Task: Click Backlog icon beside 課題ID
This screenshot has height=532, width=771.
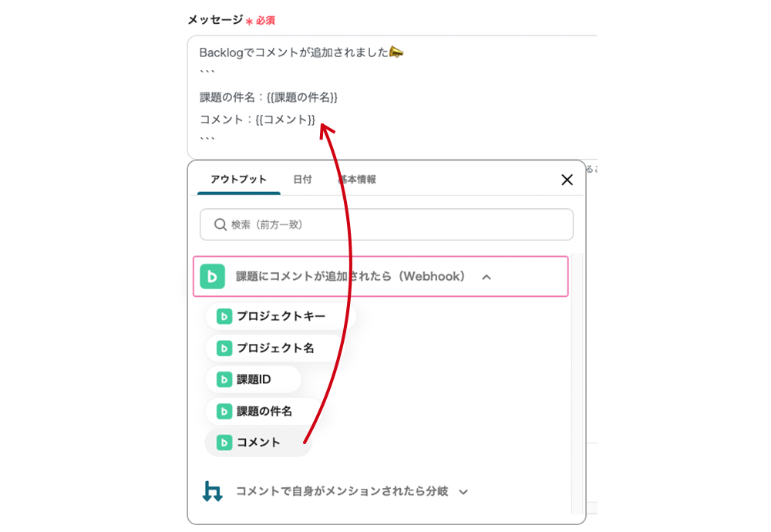Action: point(224,379)
